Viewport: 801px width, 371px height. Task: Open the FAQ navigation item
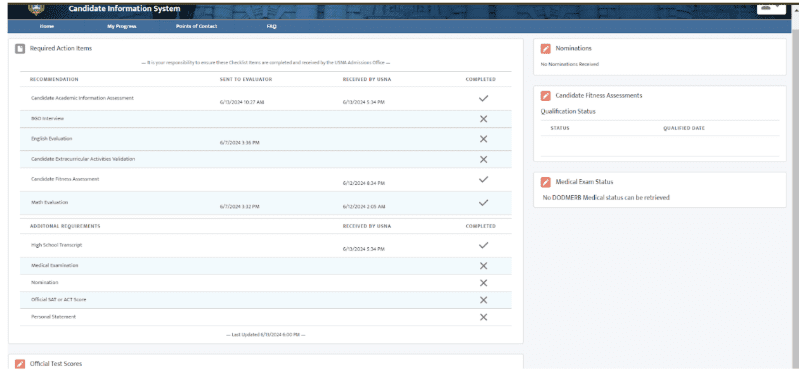pyautogui.click(x=271, y=27)
